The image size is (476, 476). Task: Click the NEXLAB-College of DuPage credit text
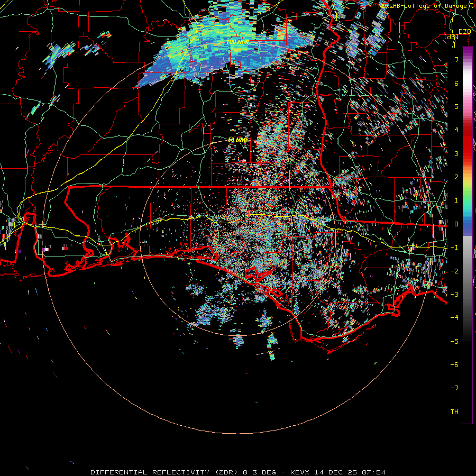point(427,6)
